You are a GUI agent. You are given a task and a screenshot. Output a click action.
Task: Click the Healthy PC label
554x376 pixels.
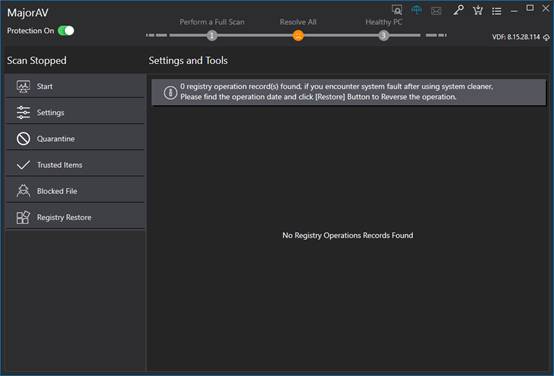[384, 22]
